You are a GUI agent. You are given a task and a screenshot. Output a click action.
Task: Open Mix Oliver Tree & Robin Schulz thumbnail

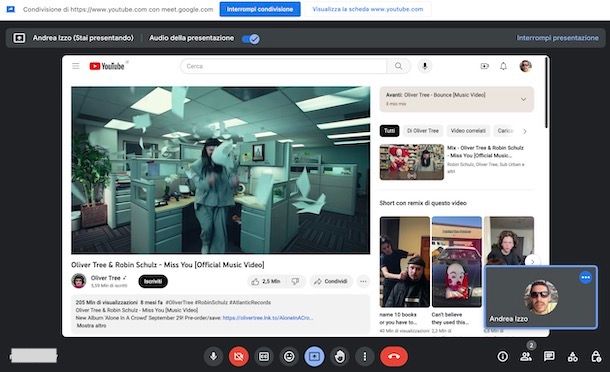coord(412,162)
